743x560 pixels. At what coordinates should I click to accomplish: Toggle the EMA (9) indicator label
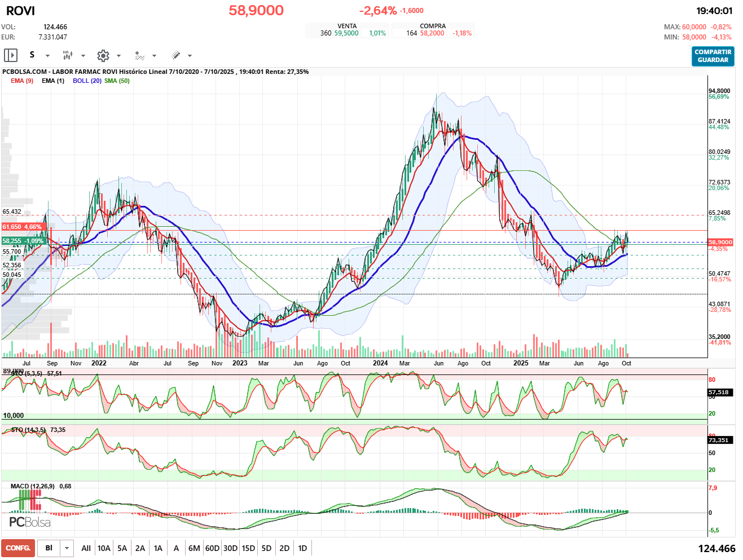tap(22, 81)
